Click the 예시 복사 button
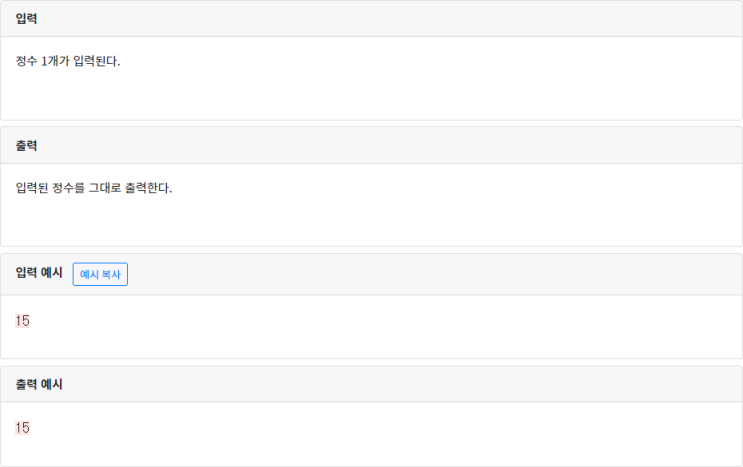Viewport: 743px width, 467px height. point(100,273)
